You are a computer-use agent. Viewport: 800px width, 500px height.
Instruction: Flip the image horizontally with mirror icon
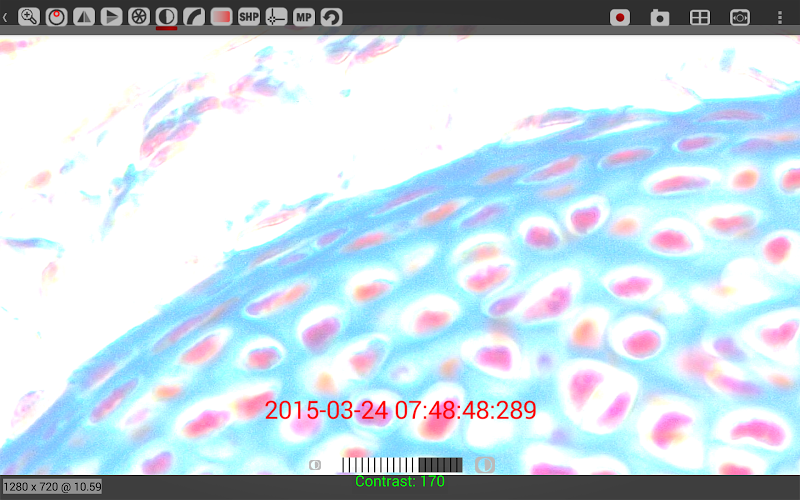84,17
